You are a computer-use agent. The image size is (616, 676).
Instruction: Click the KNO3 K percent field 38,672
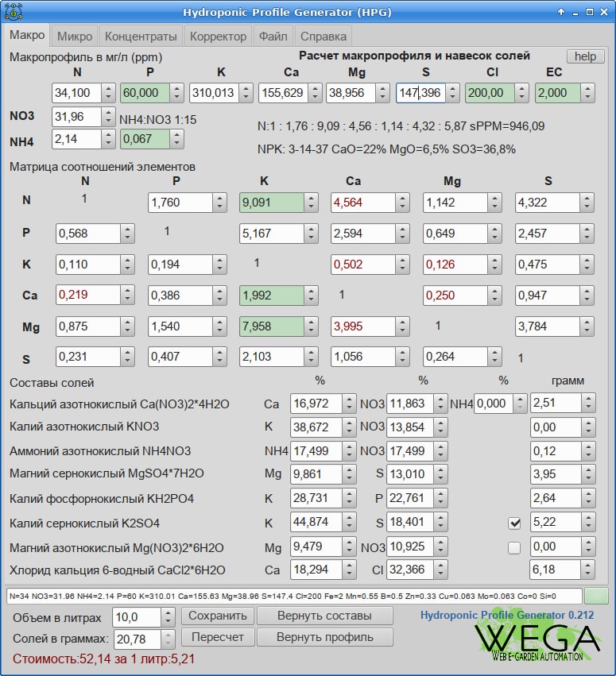coord(316,427)
